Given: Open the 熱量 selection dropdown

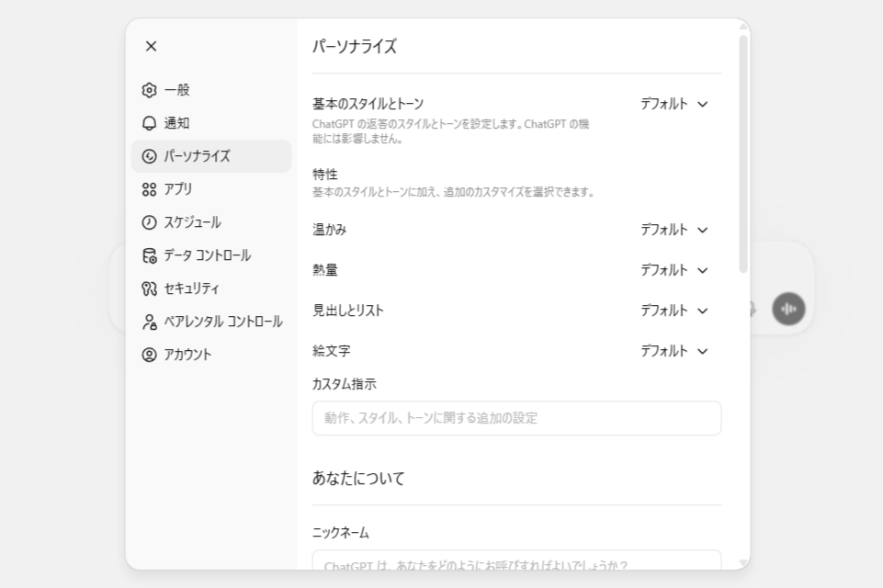Looking at the screenshot, I should 675,270.
